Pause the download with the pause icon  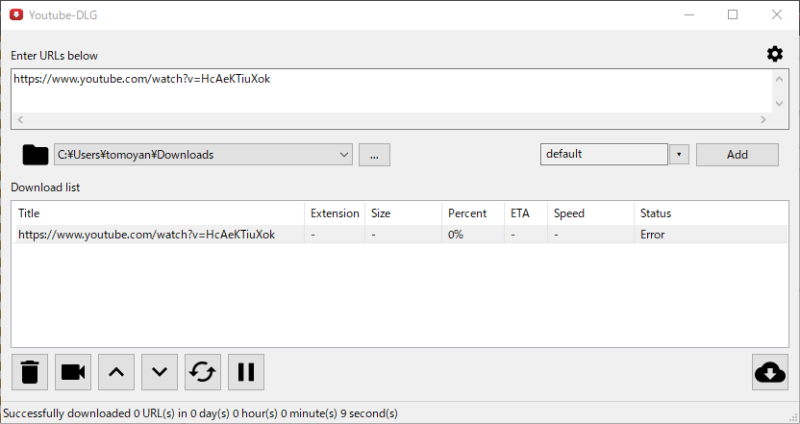246,372
